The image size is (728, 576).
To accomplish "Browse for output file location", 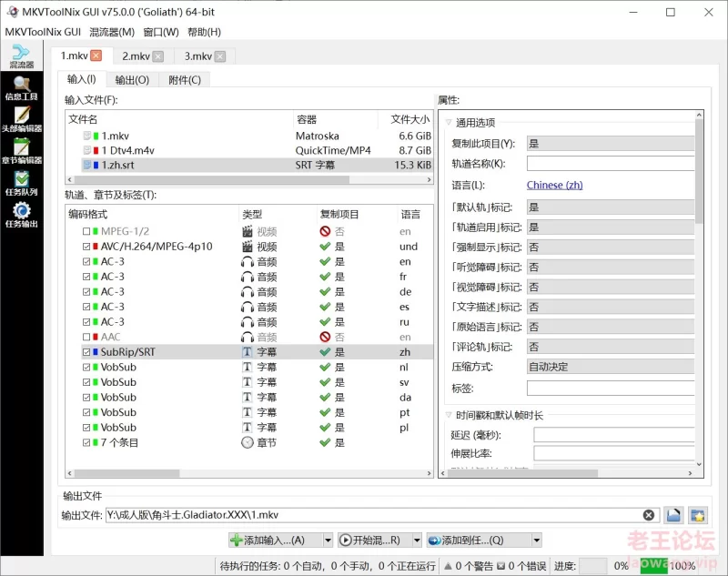I will pos(673,515).
